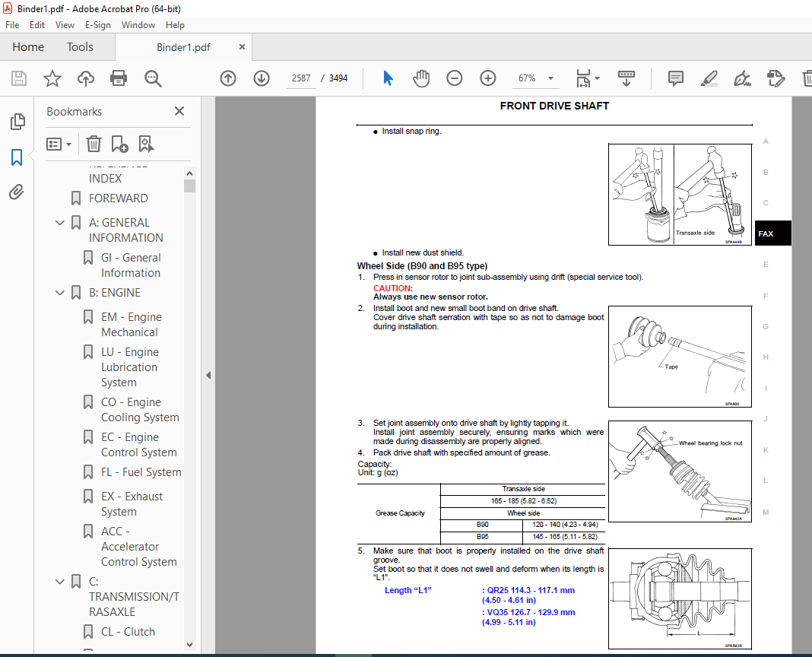812x657 pixels.
Task: Open CL - Clutch bookmark
Action: 128,632
